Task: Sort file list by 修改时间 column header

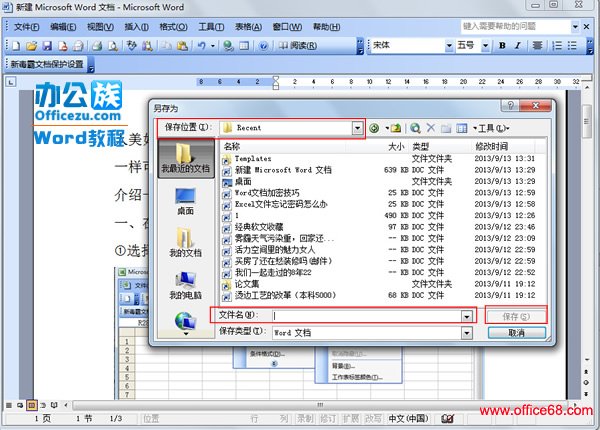Action: pyautogui.click(x=491, y=147)
